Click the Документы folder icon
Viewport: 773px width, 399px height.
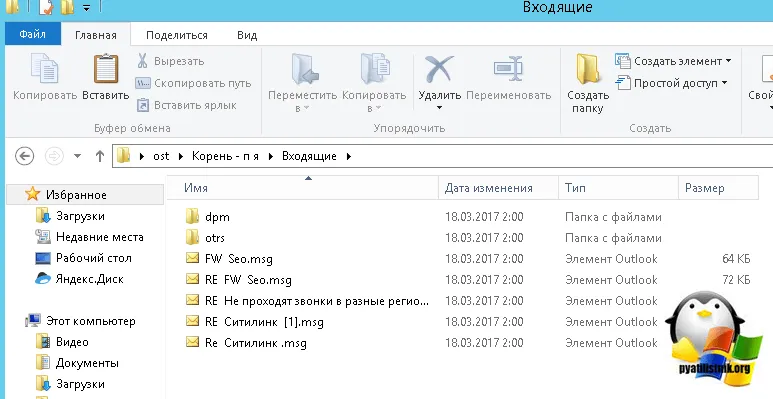click(x=43, y=363)
